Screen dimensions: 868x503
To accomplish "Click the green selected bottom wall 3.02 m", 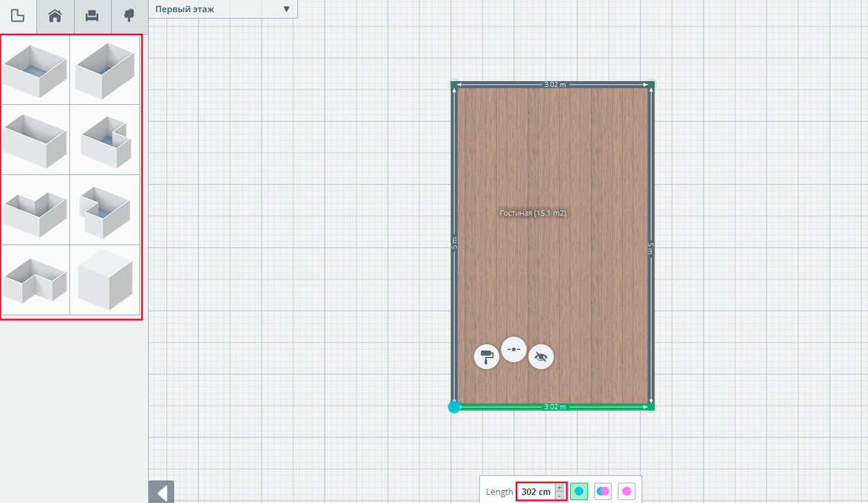I will pos(555,407).
